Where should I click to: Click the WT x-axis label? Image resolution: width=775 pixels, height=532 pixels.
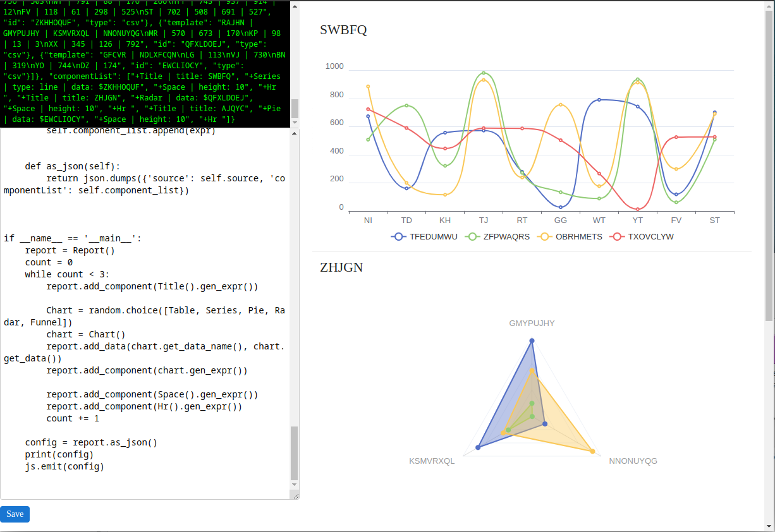(599, 221)
